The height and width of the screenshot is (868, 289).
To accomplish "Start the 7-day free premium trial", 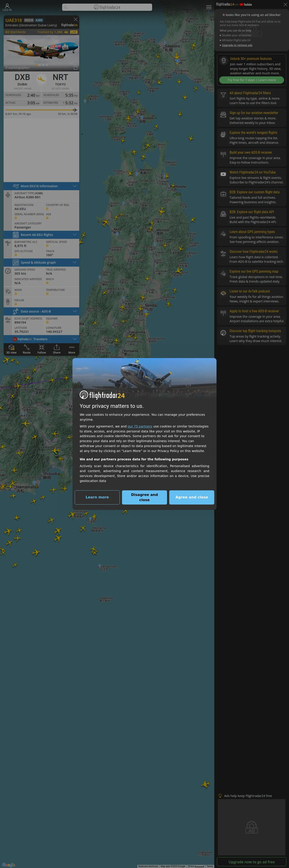I will [252, 80].
